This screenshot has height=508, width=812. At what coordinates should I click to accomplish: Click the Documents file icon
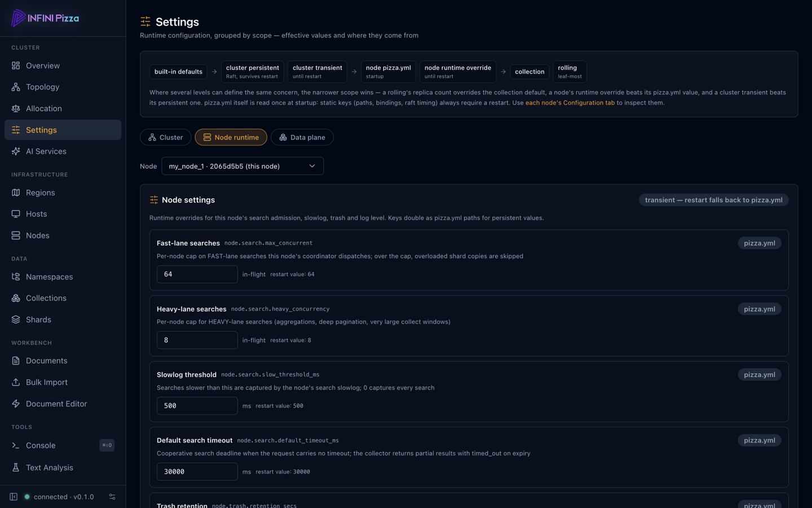16,361
